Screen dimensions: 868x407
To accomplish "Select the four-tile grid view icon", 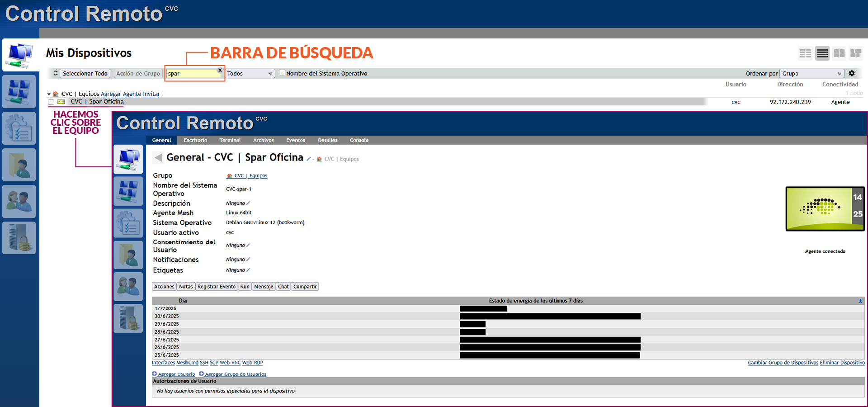I will point(839,53).
